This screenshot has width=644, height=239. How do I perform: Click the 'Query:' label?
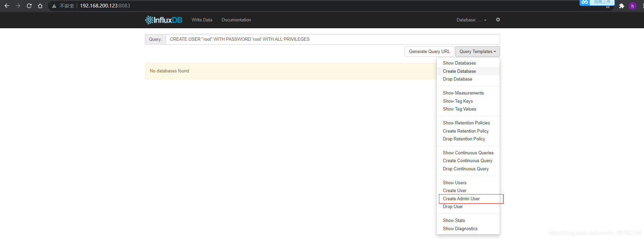[x=155, y=39]
